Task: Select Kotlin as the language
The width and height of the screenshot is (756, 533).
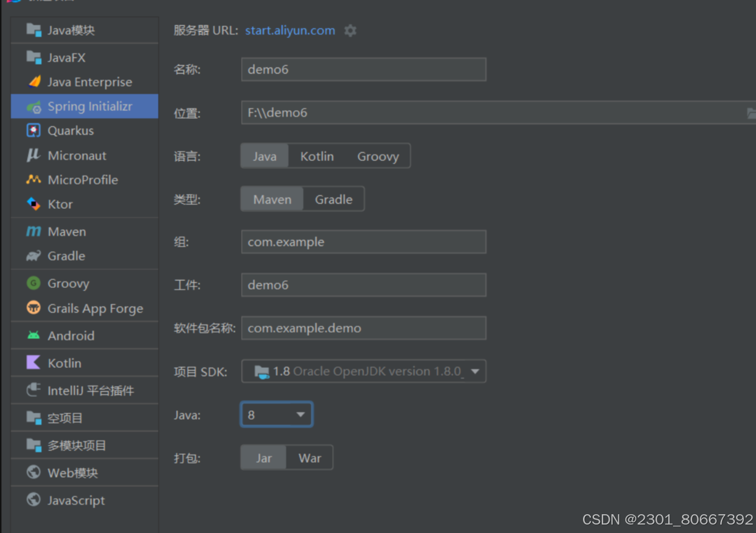Action: 317,156
